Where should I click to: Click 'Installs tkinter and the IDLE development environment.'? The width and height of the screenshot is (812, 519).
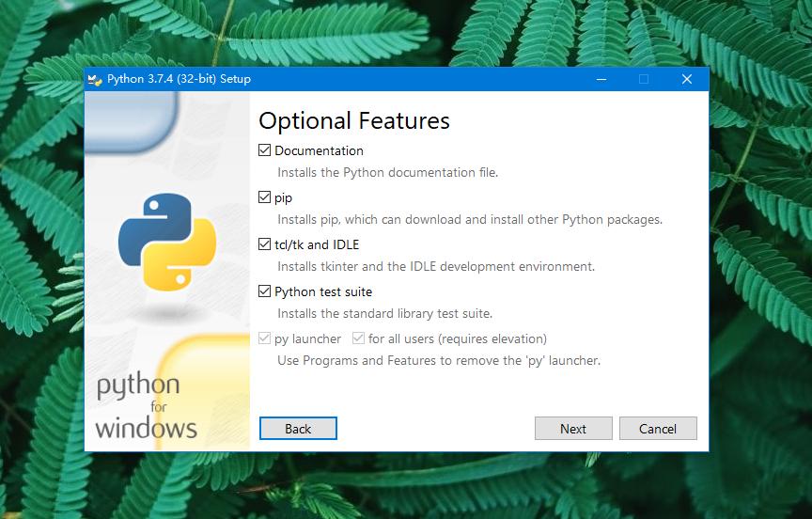pos(436,267)
